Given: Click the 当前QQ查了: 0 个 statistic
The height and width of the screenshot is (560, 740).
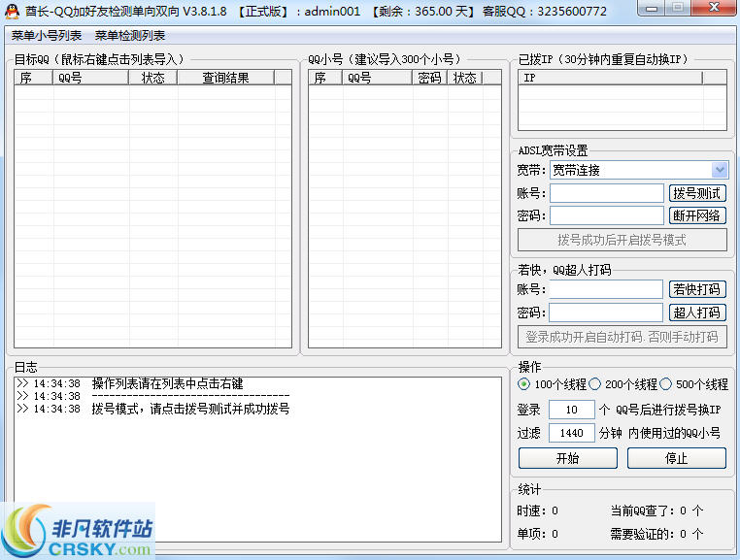Looking at the screenshot, I should (x=656, y=511).
